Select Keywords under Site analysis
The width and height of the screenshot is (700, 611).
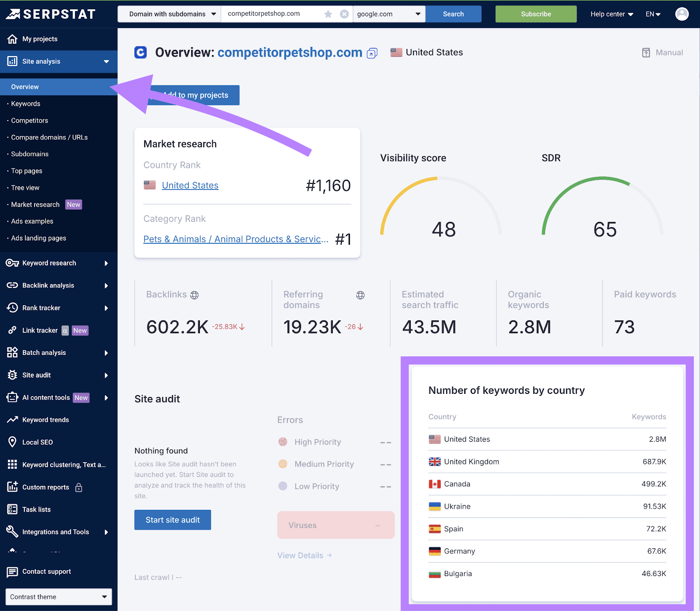point(25,103)
